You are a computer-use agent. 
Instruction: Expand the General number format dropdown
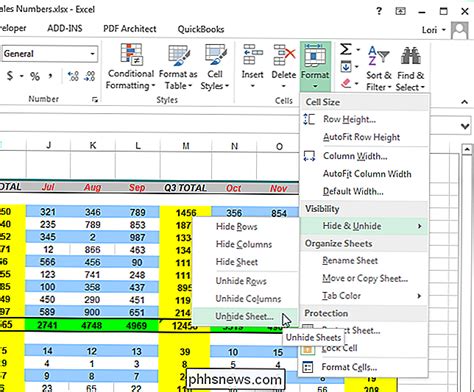pyautogui.click(x=92, y=54)
